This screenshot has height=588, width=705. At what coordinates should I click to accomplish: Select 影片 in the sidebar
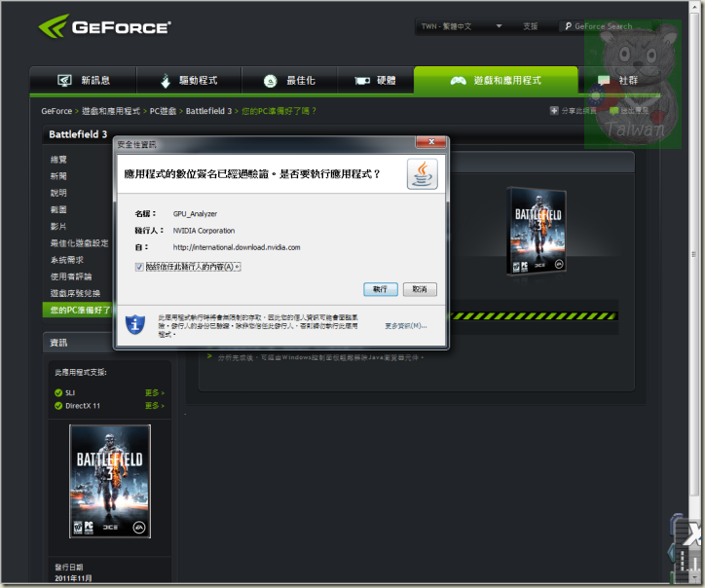(x=58, y=227)
